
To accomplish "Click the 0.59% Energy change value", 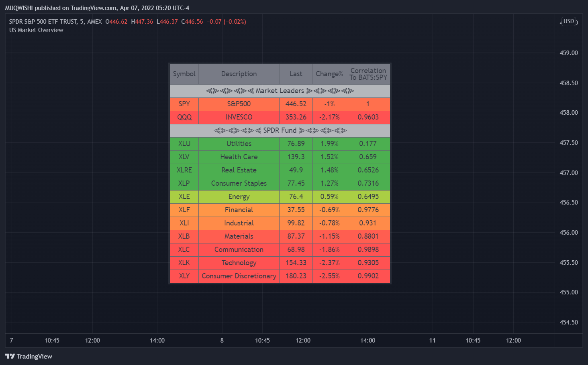I will [x=329, y=197].
